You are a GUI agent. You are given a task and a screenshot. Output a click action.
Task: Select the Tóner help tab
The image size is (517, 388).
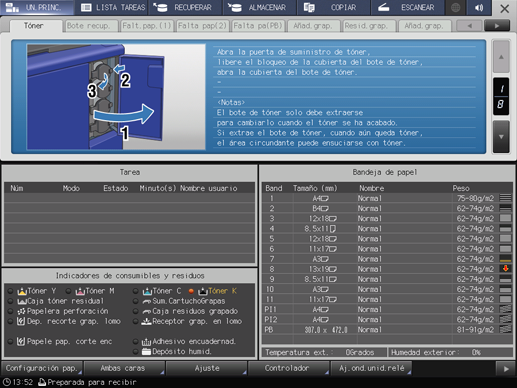tap(35, 26)
